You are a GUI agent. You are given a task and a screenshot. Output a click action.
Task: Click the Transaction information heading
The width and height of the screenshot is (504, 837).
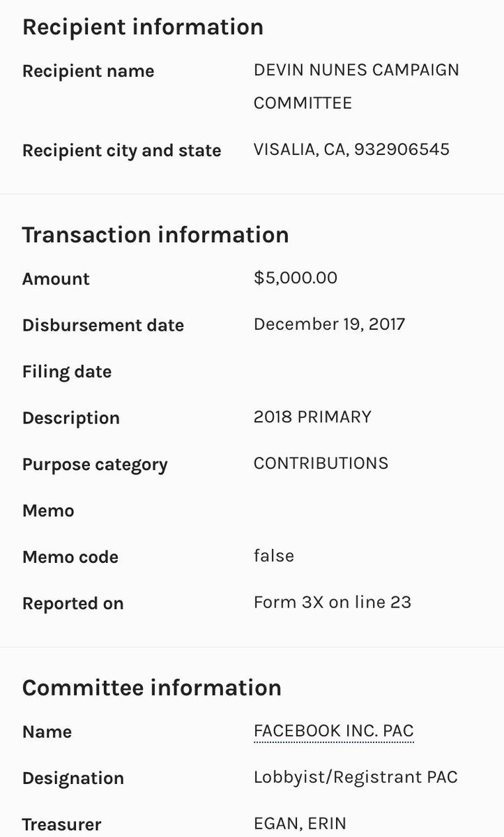[x=155, y=234]
